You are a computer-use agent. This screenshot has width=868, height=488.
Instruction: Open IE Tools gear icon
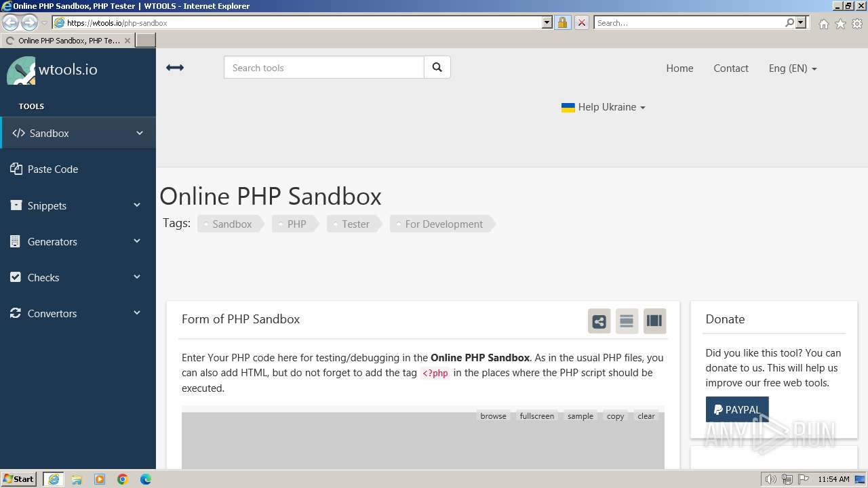pyautogui.click(x=857, y=24)
